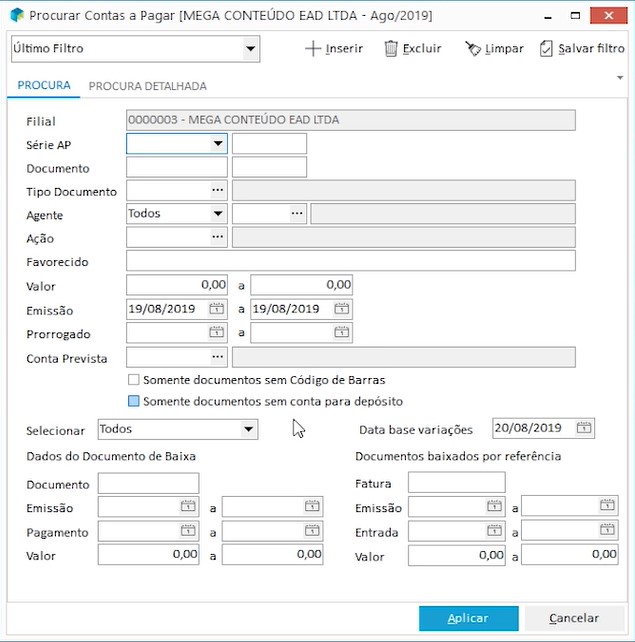Click the Salvar filtro icon

pos(546,48)
